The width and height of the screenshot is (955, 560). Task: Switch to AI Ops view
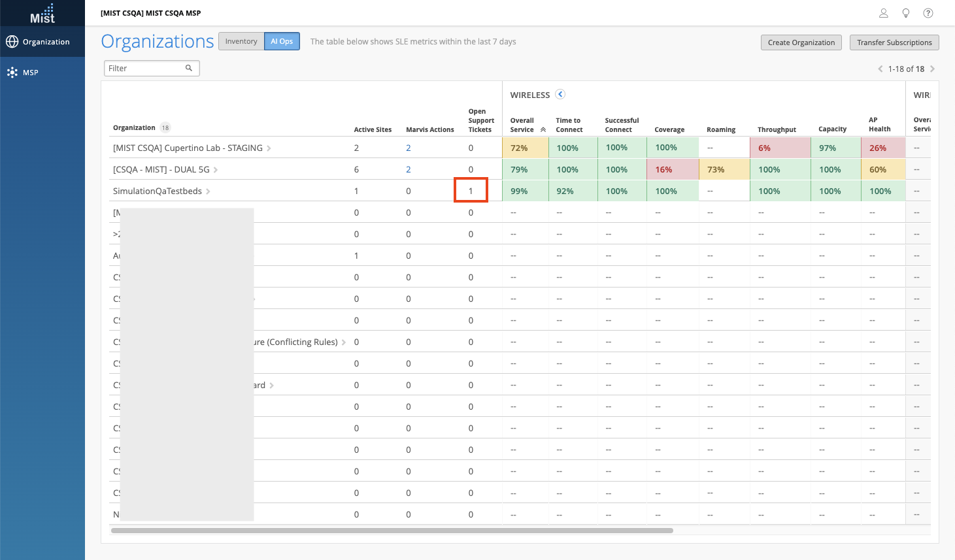pos(282,41)
